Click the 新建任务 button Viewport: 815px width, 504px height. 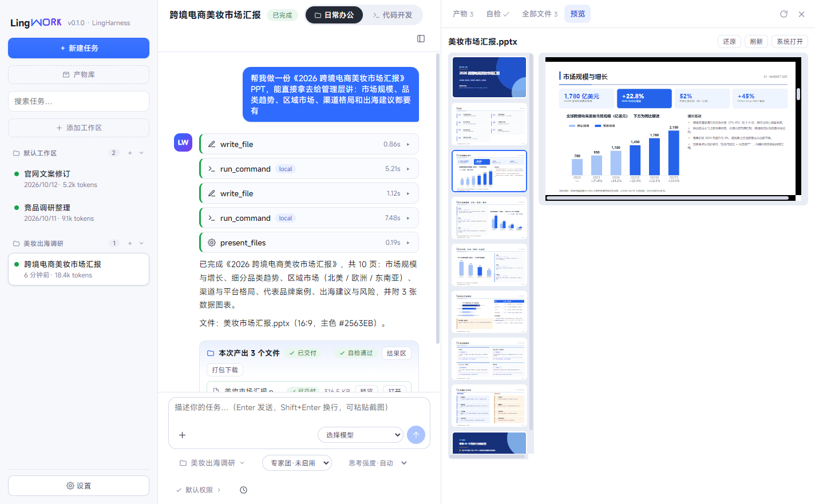point(78,48)
